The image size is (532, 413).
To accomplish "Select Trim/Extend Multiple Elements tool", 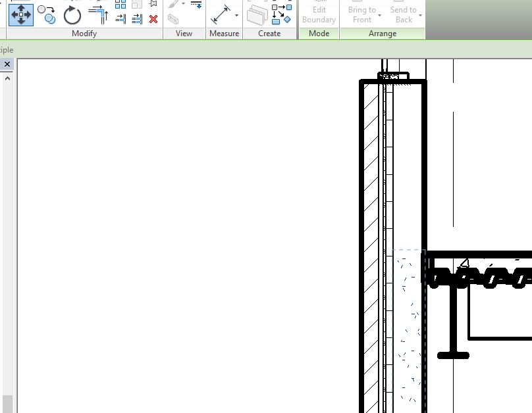I will coord(137,19).
